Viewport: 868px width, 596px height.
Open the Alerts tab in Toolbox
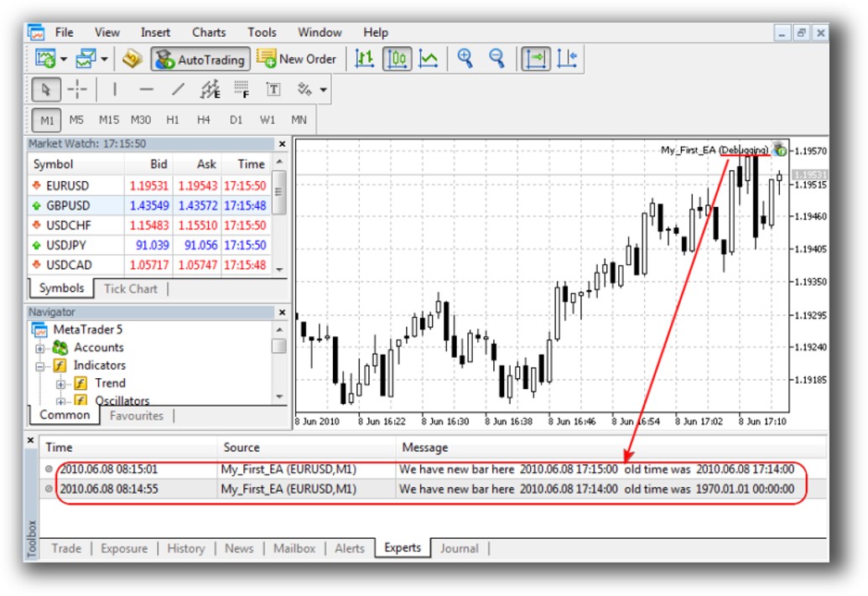pos(350,548)
